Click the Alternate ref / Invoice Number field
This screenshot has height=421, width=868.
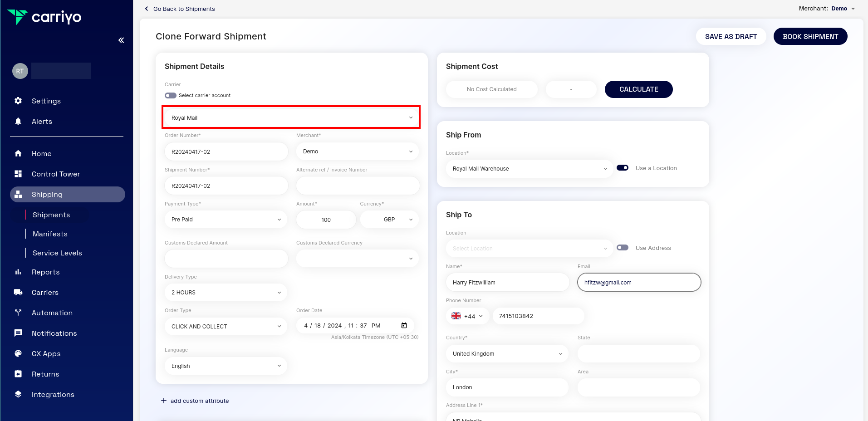tap(358, 186)
